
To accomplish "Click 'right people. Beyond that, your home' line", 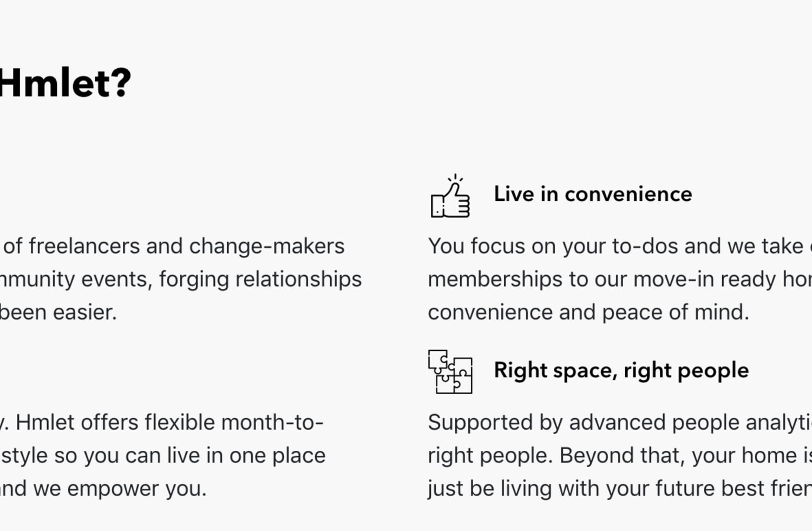I will [620, 456].
